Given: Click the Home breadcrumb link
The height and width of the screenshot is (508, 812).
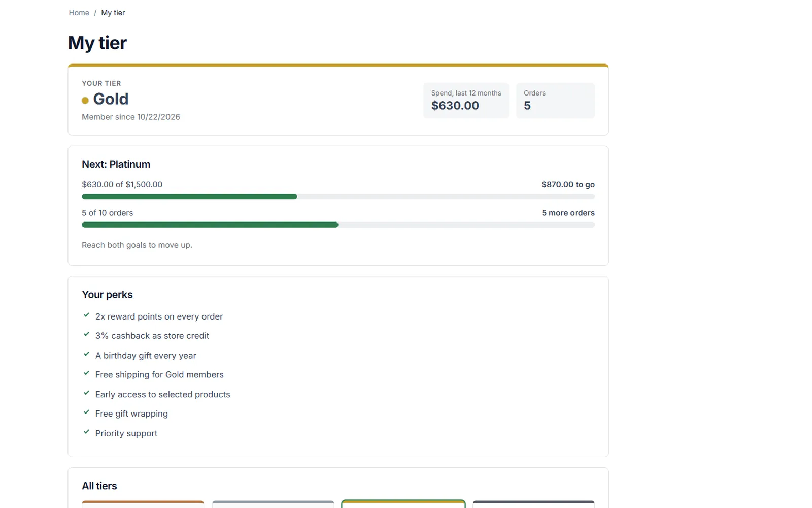Looking at the screenshot, I should (79, 13).
